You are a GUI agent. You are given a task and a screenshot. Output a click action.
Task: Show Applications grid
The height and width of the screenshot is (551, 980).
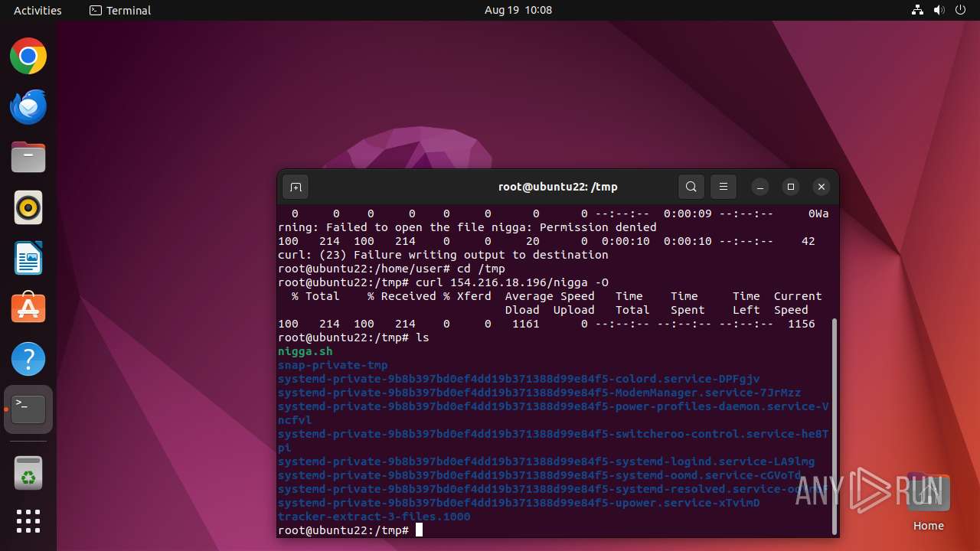pos(28,521)
